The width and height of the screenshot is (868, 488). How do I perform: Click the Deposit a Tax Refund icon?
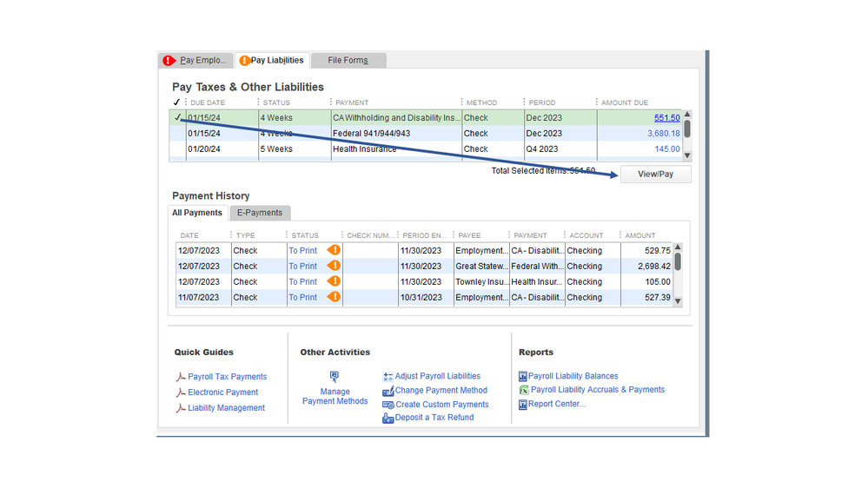point(388,418)
